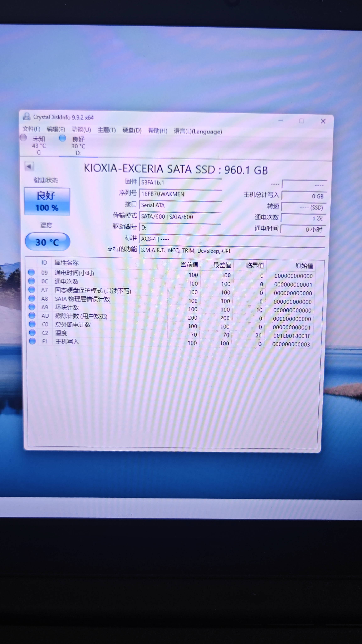The height and width of the screenshot is (644, 362).
Task: Click status dot for attribute C2 row
Action: click(x=32, y=333)
